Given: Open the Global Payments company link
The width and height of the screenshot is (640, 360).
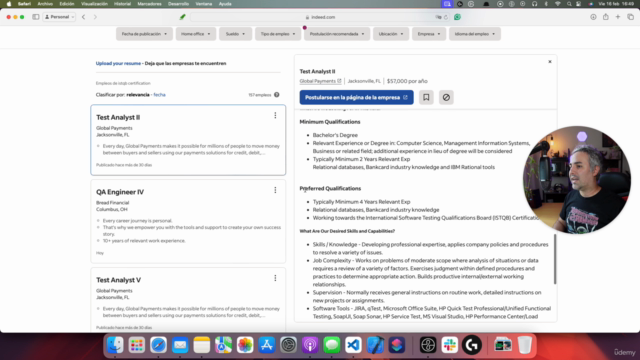Looking at the screenshot, I should [x=320, y=81].
